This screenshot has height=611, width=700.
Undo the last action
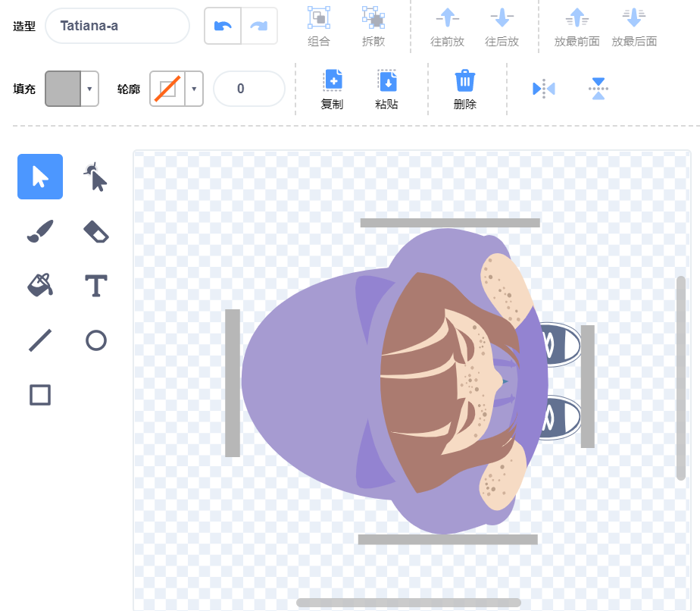(x=223, y=26)
